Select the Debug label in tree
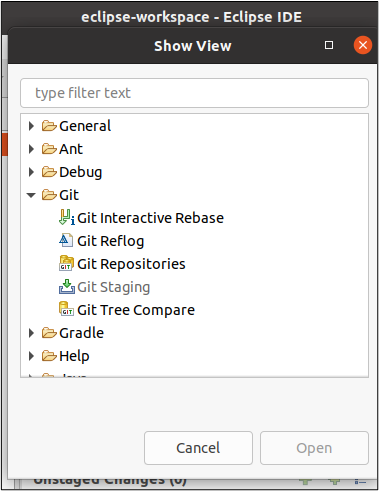 (x=81, y=172)
